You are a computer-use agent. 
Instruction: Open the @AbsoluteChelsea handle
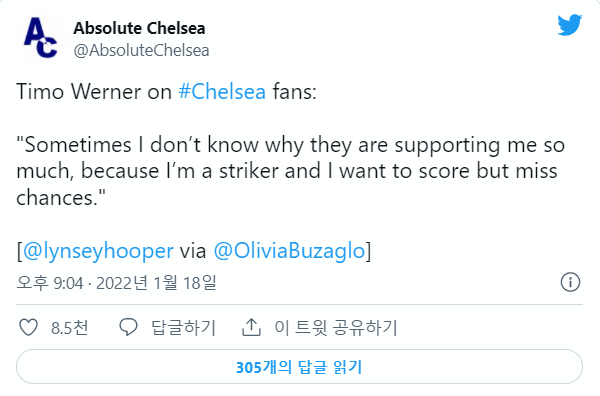click(x=141, y=50)
